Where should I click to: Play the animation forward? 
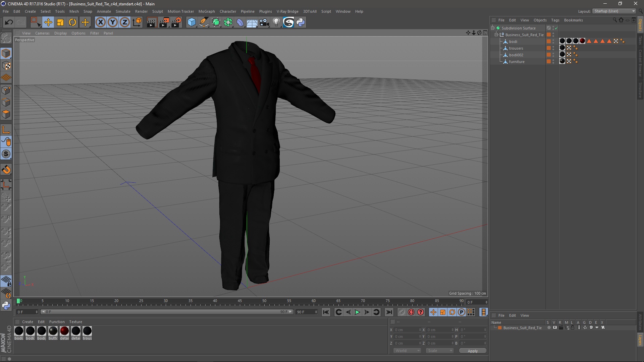click(357, 312)
